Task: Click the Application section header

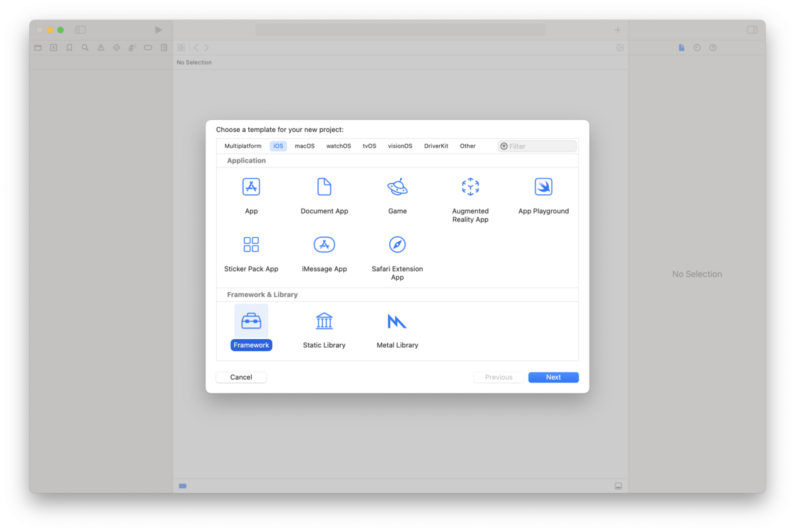Action: (246, 160)
